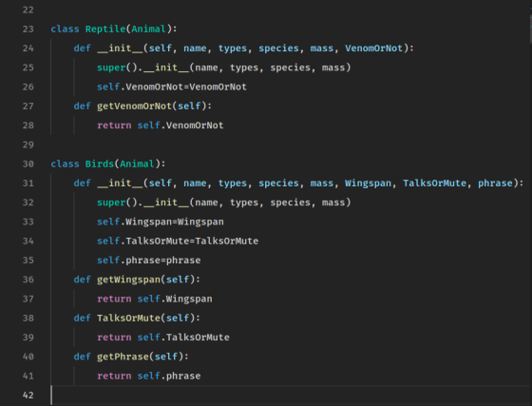Click self.VenomOrNot=VenomOrNot assignment on line 26
The height and width of the screenshot is (406, 532).
pyautogui.click(x=172, y=87)
